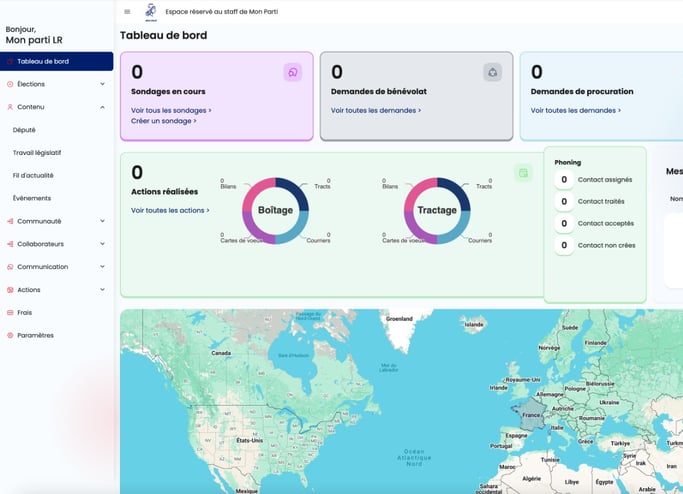Click the Mon parti LR greeting text
Image resolution: width=683 pixels, height=494 pixels.
click(x=34, y=40)
